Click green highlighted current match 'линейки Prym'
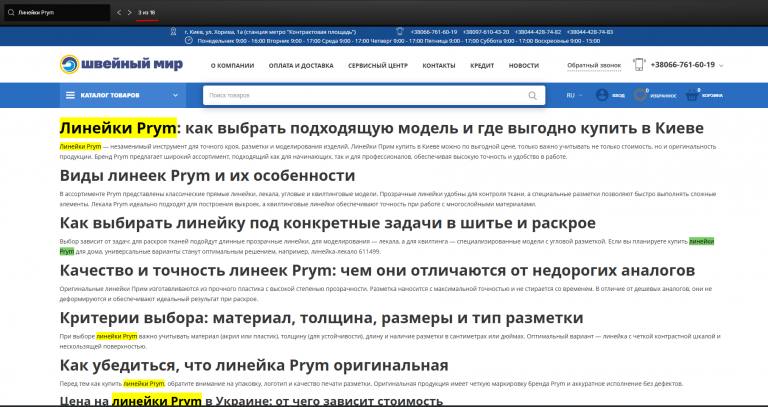Screen dimensions: 768x407 pos(701,241)
